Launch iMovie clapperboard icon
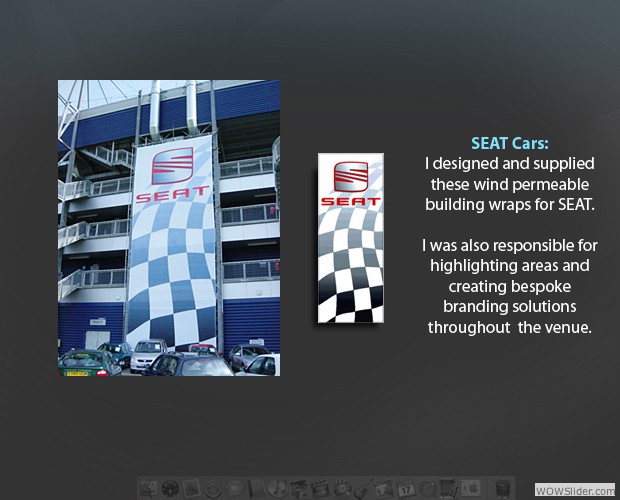Screen dimensions: 620x500 click(322, 489)
